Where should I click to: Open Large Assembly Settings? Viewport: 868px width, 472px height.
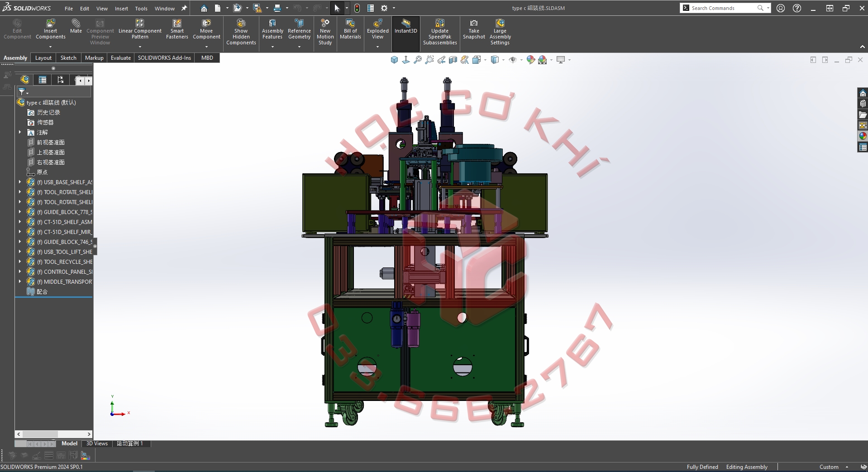point(500,32)
